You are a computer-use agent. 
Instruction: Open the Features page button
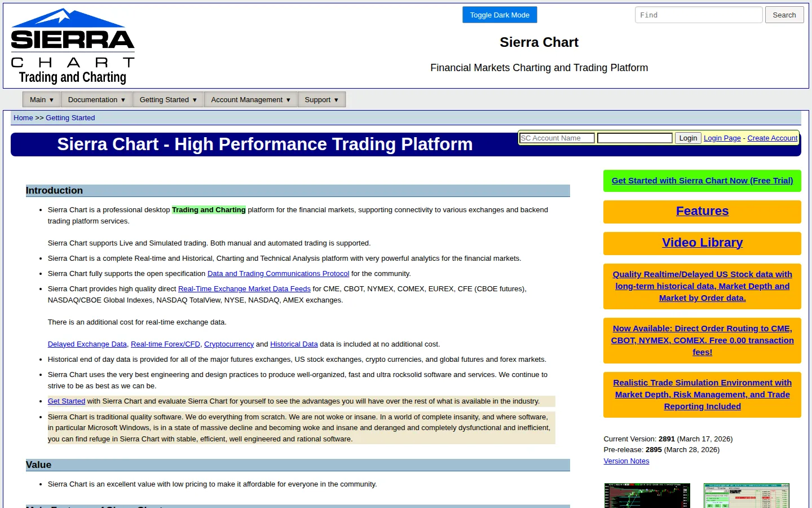coord(702,211)
